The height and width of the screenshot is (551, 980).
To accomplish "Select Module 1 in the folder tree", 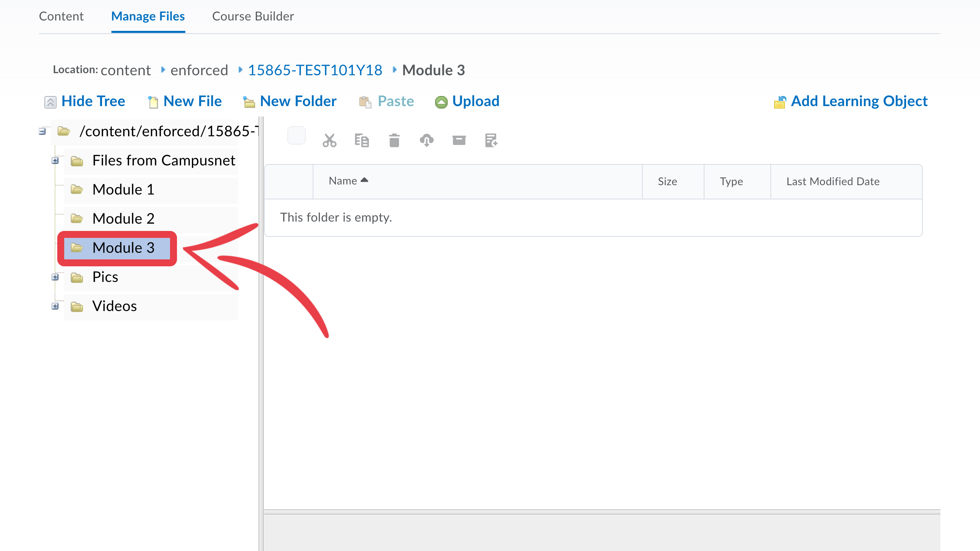I will (123, 190).
